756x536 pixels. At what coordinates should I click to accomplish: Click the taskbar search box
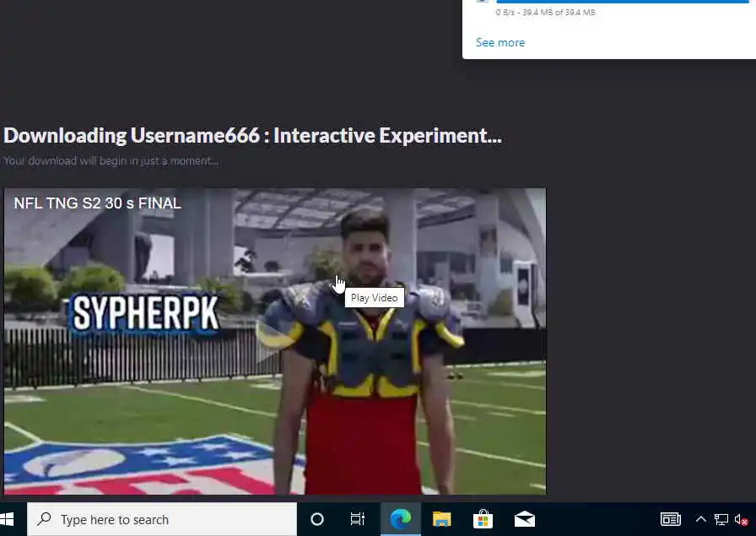162,520
